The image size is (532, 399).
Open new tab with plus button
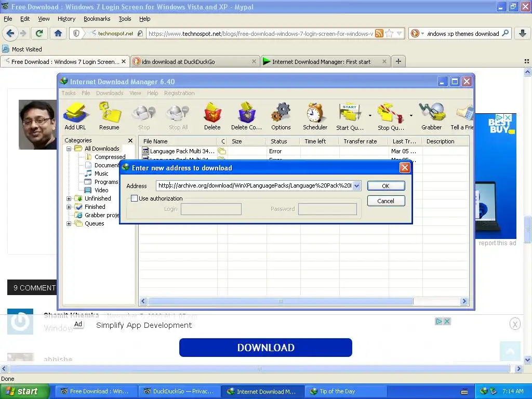click(398, 61)
